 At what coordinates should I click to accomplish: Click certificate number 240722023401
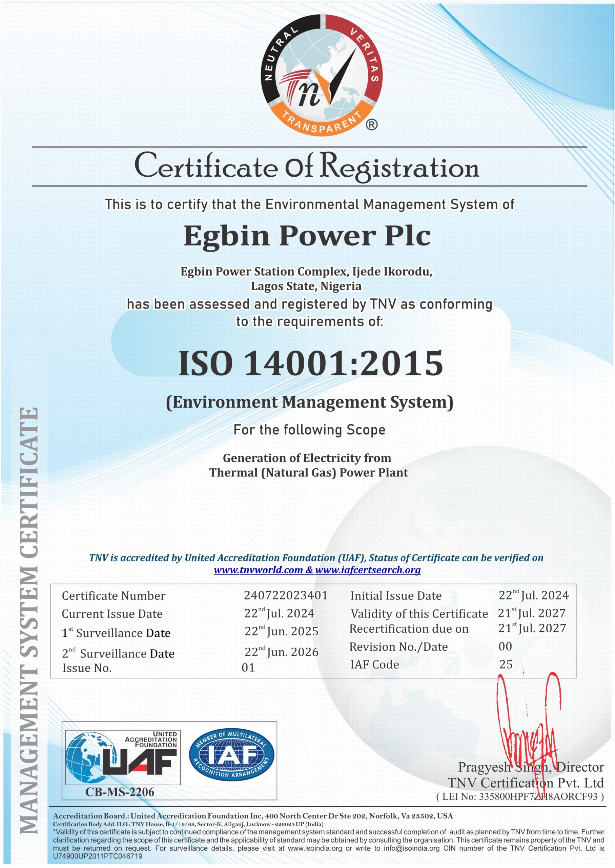pos(286,595)
